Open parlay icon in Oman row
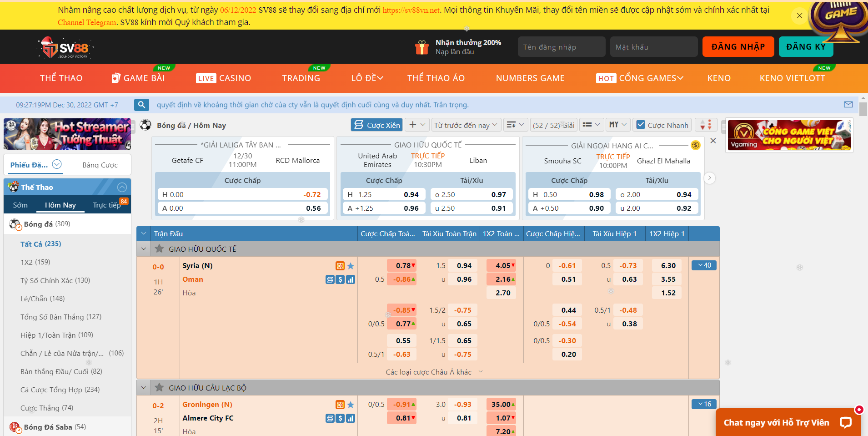 coord(330,279)
